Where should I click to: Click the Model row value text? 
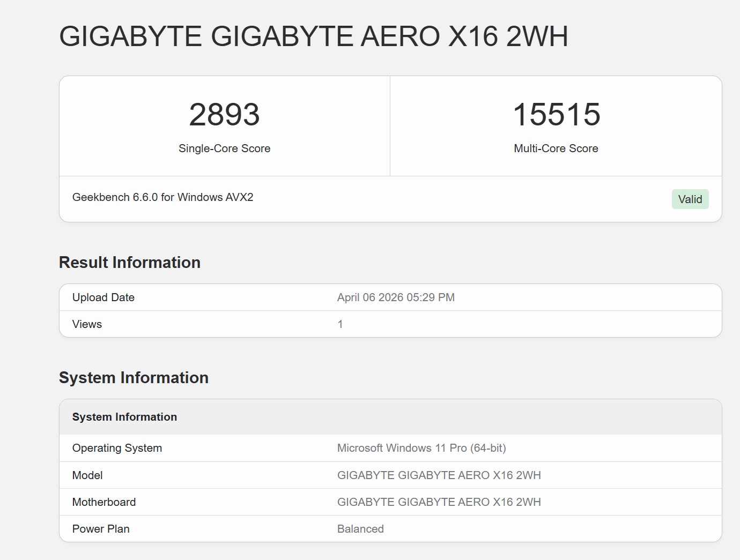coord(439,475)
